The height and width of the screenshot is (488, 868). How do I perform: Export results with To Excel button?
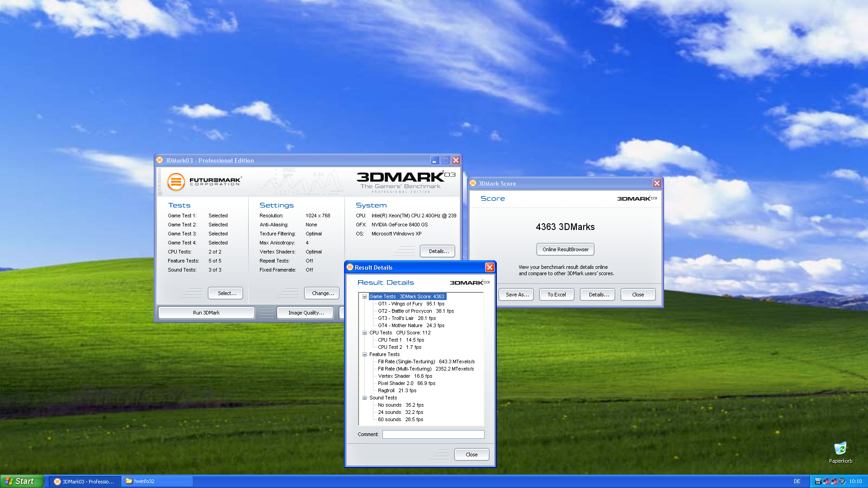pyautogui.click(x=557, y=295)
